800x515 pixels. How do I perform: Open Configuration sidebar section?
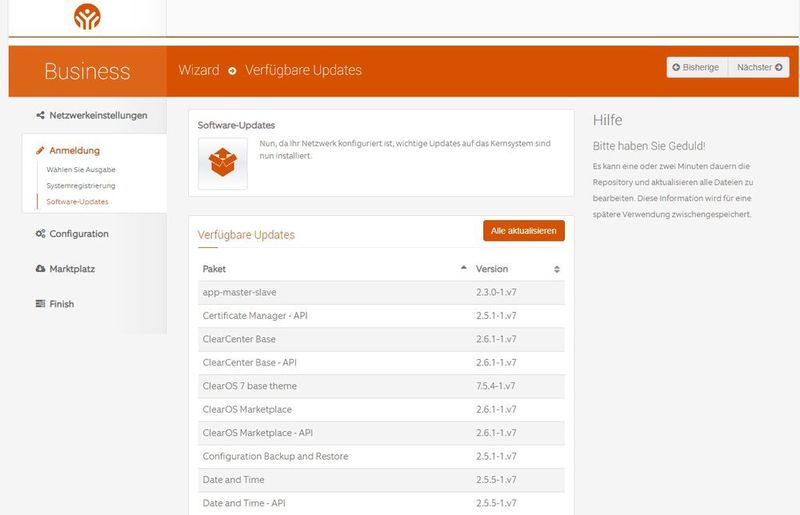(79, 234)
